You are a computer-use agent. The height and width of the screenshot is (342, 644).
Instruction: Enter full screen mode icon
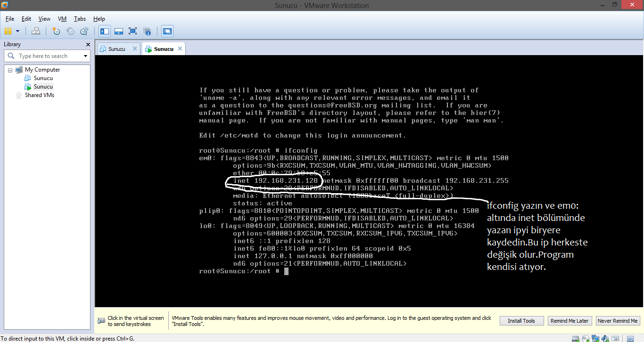click(x=133, y=31)
